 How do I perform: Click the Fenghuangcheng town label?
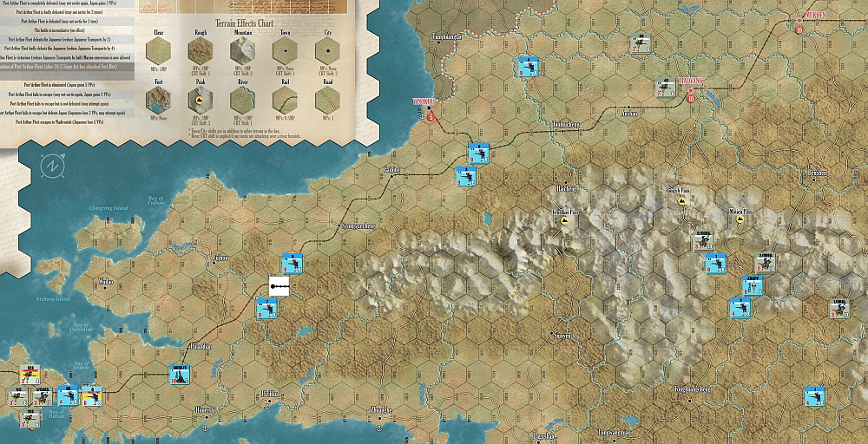(x=692, y=389)
